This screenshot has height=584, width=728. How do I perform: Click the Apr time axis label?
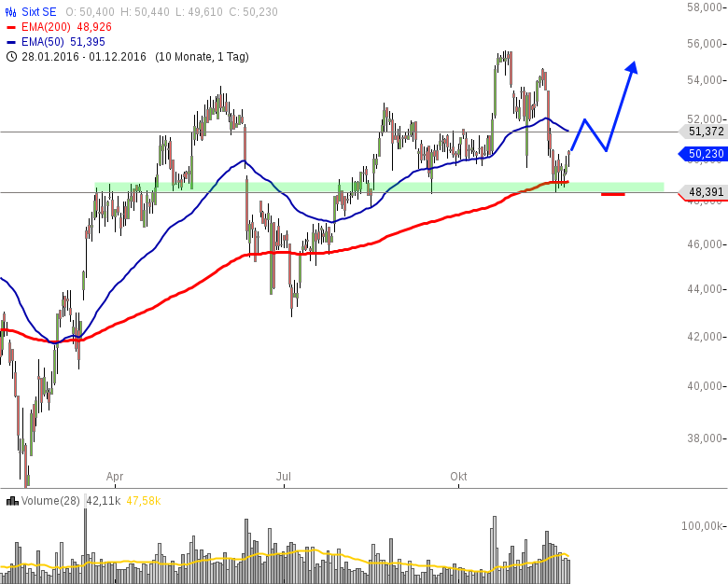[115, 477]
